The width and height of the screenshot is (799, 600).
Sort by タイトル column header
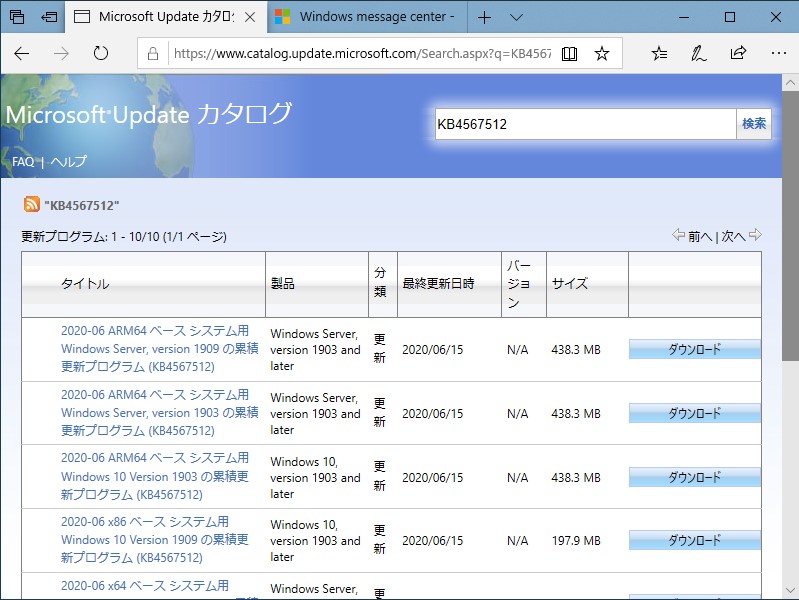tap(85, 283)
